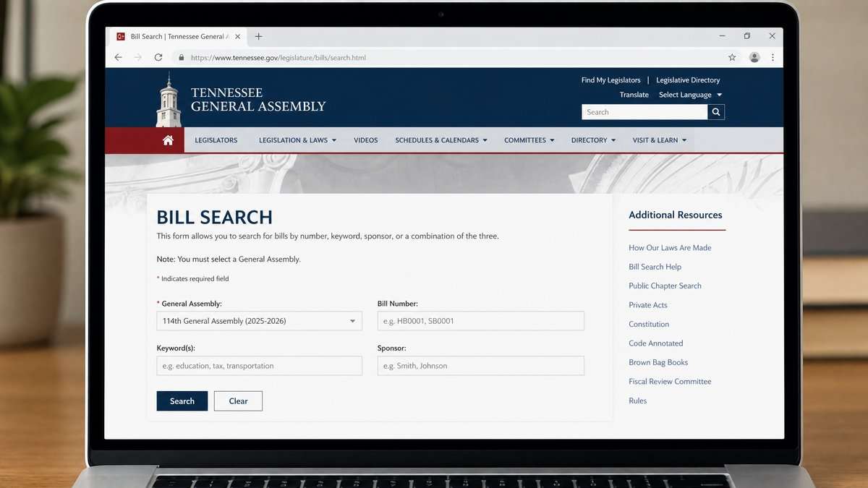Open the Brown Bag Books link
This screenshot has height=488, width=868.
[x=658, y=362]
